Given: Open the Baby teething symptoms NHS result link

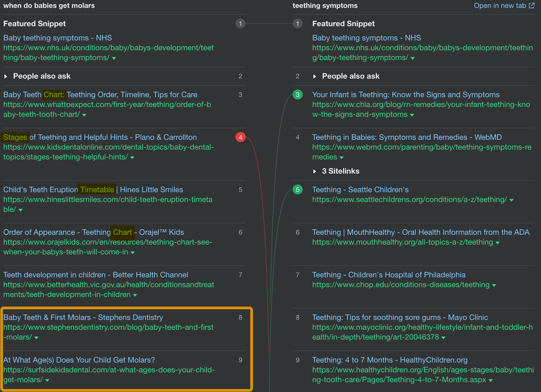Looking at the screenshot, I should pos(57,38).
